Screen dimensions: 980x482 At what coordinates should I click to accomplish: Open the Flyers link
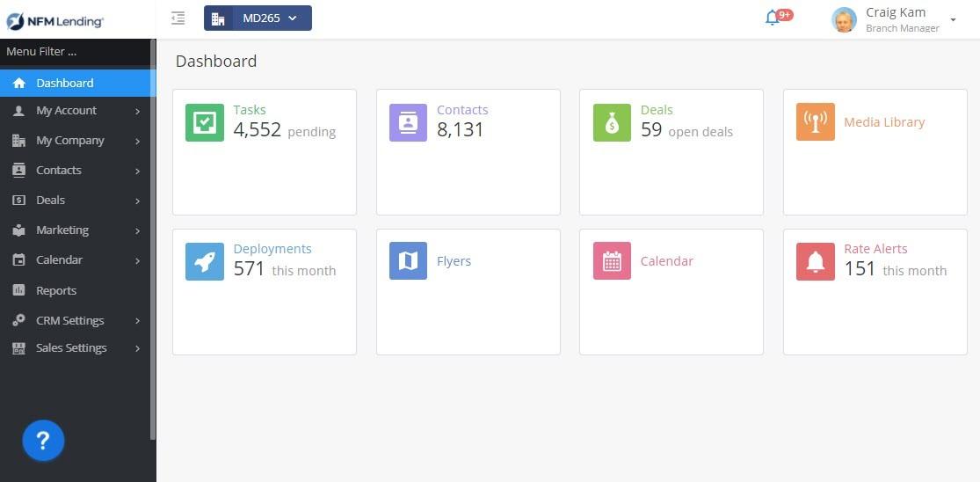(454, 261)
